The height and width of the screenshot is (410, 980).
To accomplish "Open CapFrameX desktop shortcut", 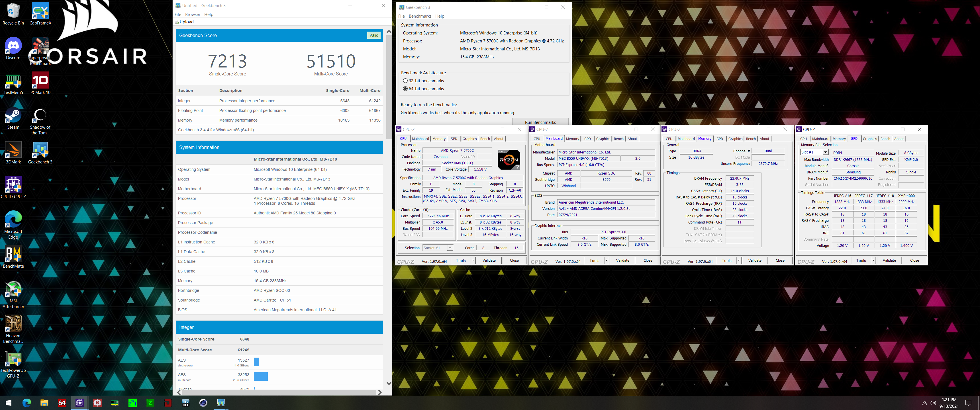I will [x=40, y=14].
